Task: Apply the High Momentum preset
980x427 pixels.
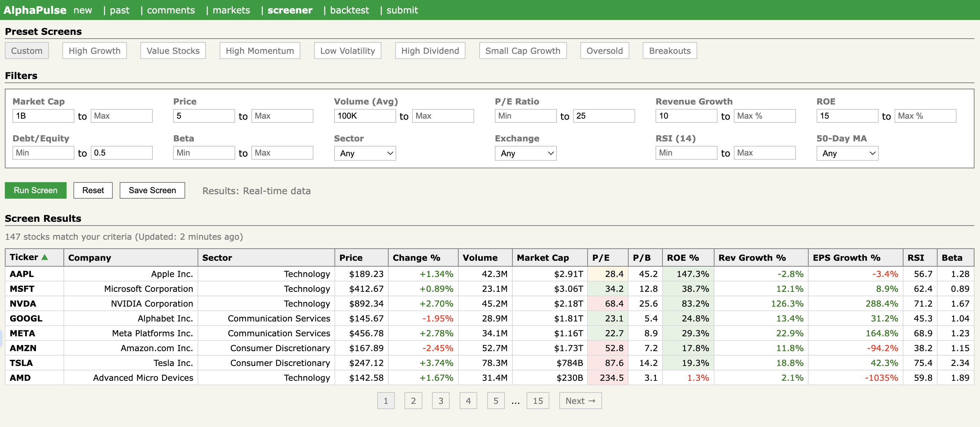Action: (259, 51)
